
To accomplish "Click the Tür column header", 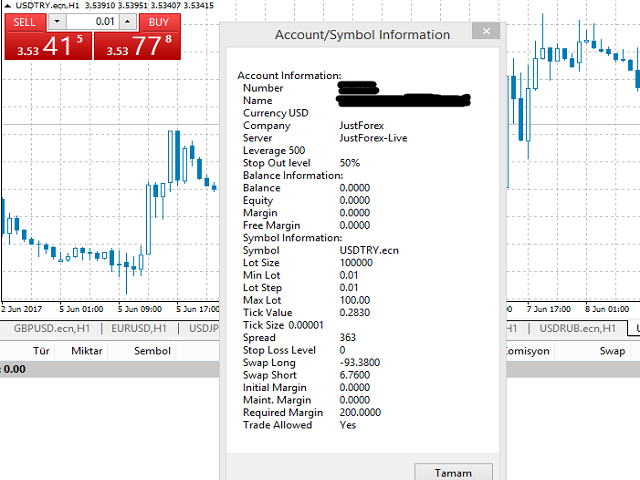I will [x=41, y=351].
